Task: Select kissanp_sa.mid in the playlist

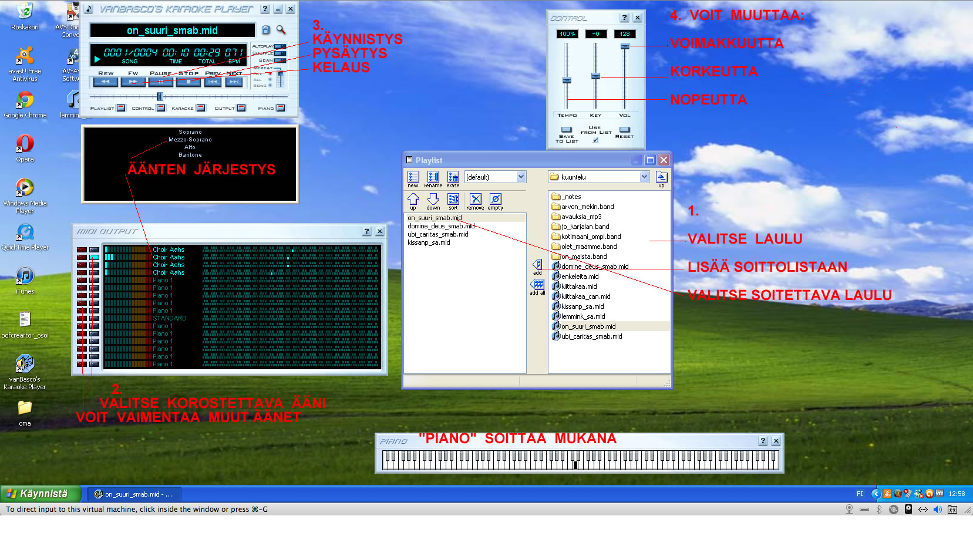Action: click(x=429, y=242)
